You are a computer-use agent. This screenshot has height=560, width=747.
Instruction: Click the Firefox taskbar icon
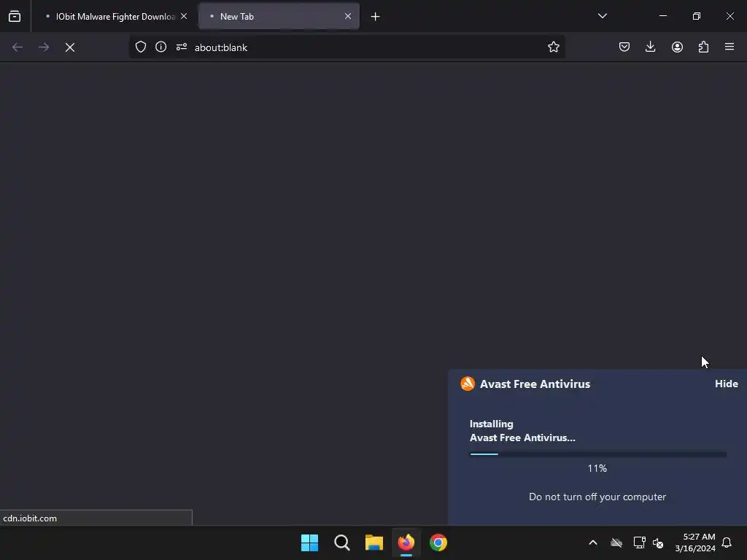pos(406,542)
